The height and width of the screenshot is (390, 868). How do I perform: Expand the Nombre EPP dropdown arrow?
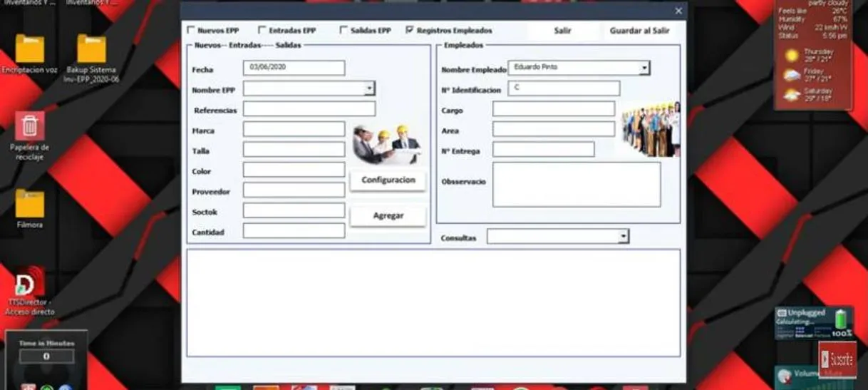tap(369, 88)
